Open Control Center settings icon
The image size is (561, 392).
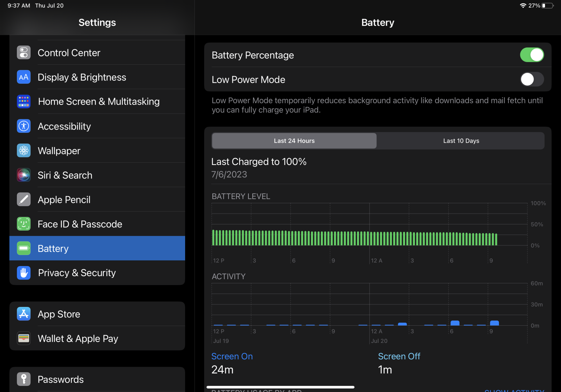tap(24, 53)
